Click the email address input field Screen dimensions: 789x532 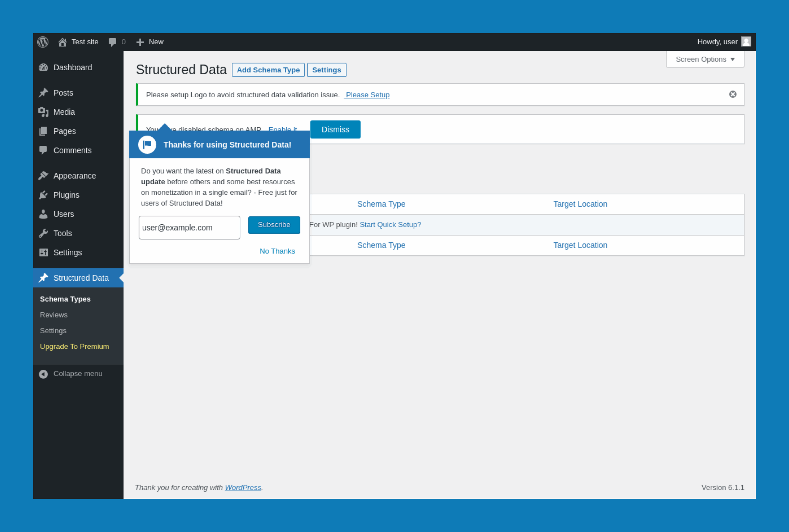(189, 227)
